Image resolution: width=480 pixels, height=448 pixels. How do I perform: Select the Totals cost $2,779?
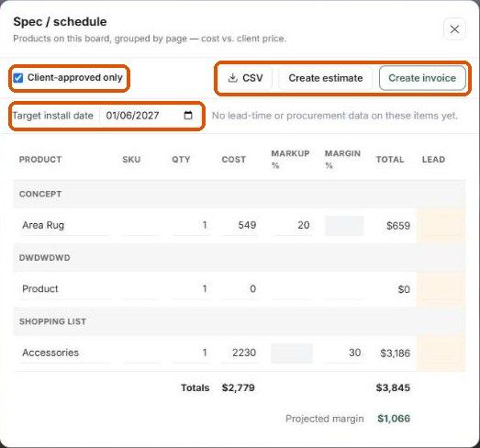click(x=238, y=388)
